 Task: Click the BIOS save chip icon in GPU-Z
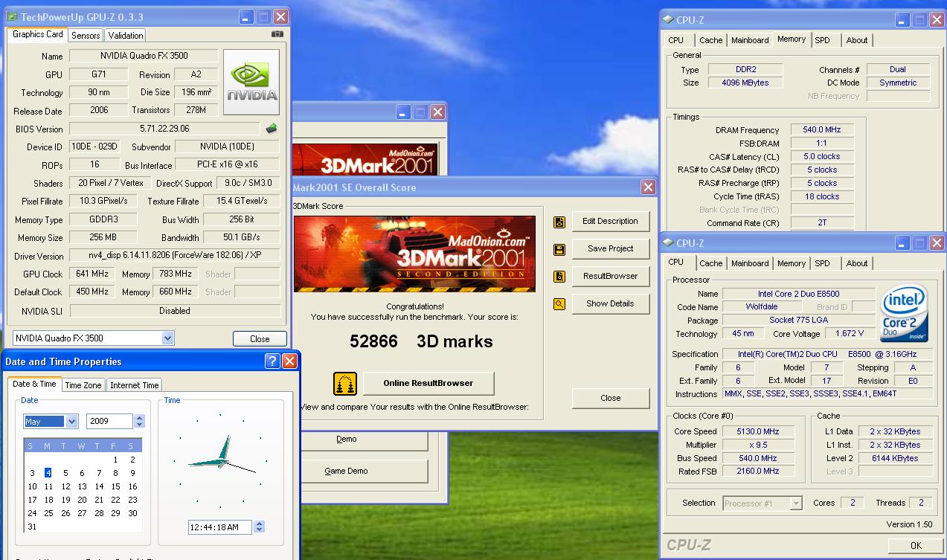(272, 129)
